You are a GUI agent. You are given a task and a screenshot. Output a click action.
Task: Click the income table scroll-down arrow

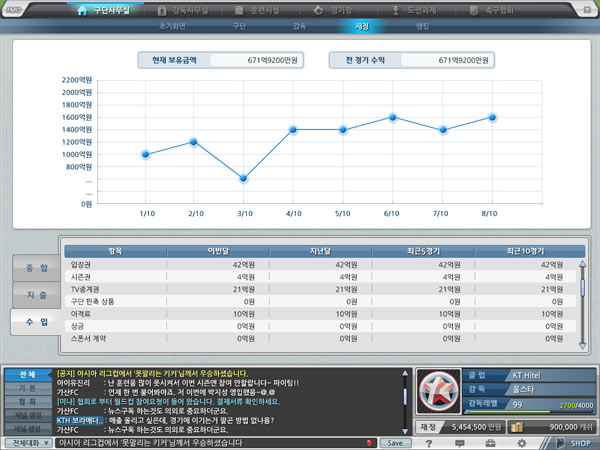tap(582, 346)
